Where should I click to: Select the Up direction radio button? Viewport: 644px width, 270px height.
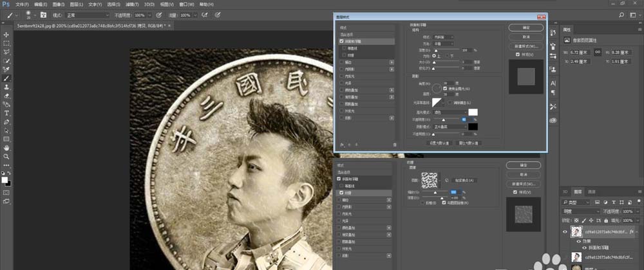click(435, 56)
